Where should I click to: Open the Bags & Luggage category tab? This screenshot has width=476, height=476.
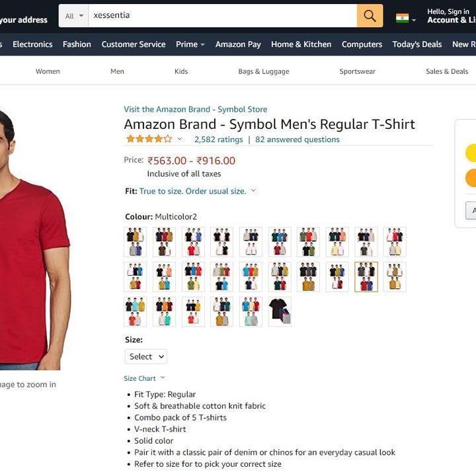tap(263, 71)
